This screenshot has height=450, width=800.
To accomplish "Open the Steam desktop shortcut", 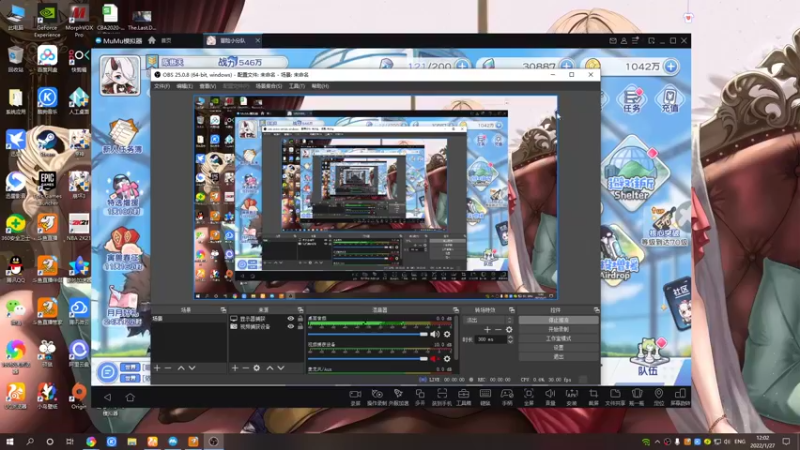I will [47, 144].
